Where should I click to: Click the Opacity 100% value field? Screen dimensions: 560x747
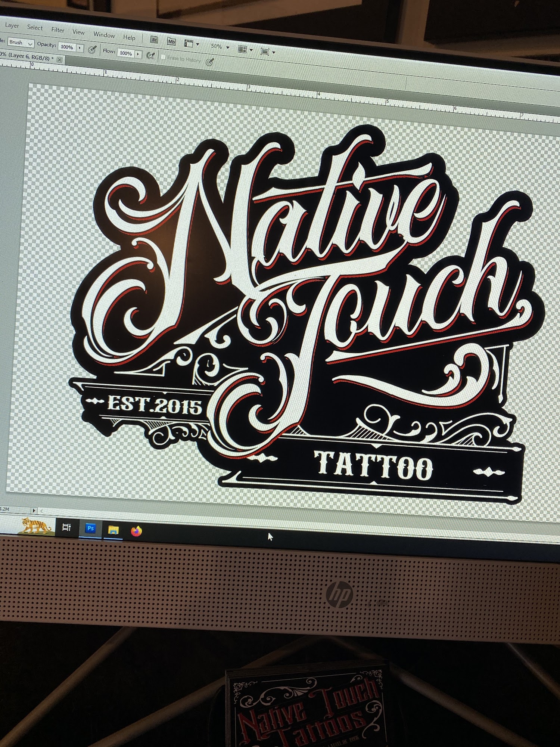pos(67,47)
